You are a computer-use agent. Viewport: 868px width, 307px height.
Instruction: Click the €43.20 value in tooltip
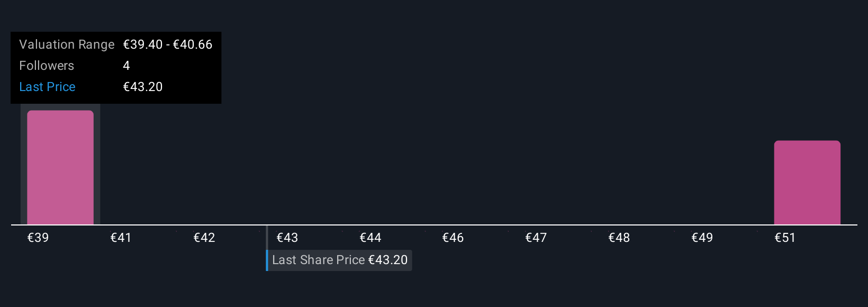[143, 87]
